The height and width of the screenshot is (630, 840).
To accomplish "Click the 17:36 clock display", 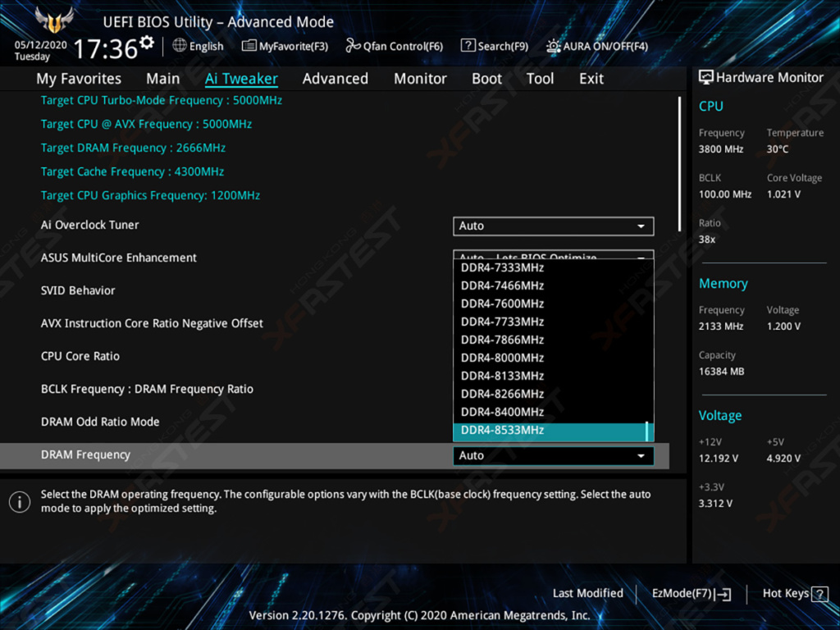I will (106, 48).
